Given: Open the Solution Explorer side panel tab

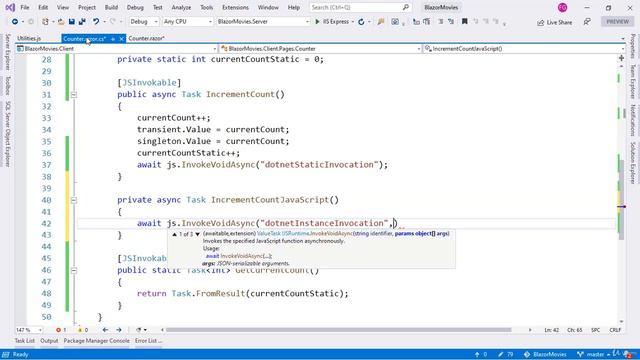Looking at the screenshot, I should (x=633, y=163).
